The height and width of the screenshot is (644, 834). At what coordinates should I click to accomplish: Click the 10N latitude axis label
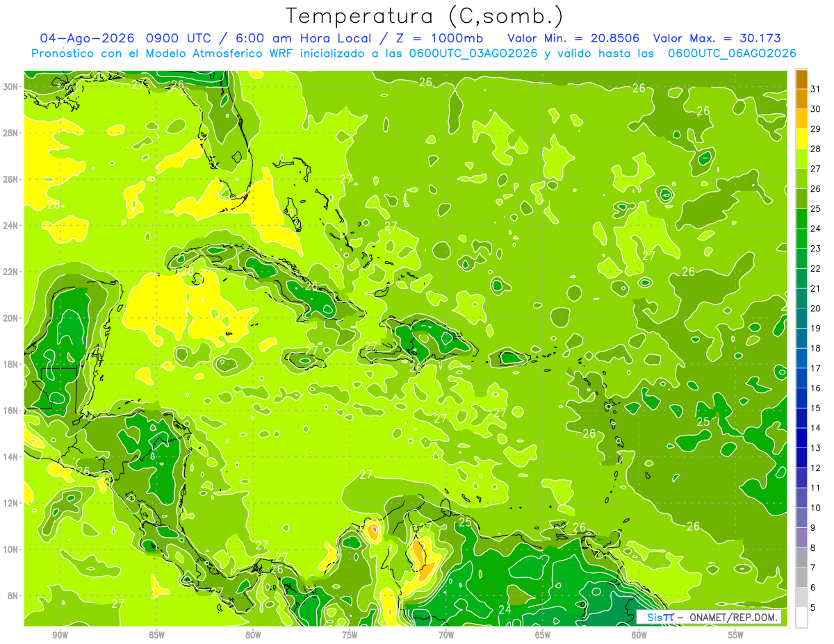[12, 550]
